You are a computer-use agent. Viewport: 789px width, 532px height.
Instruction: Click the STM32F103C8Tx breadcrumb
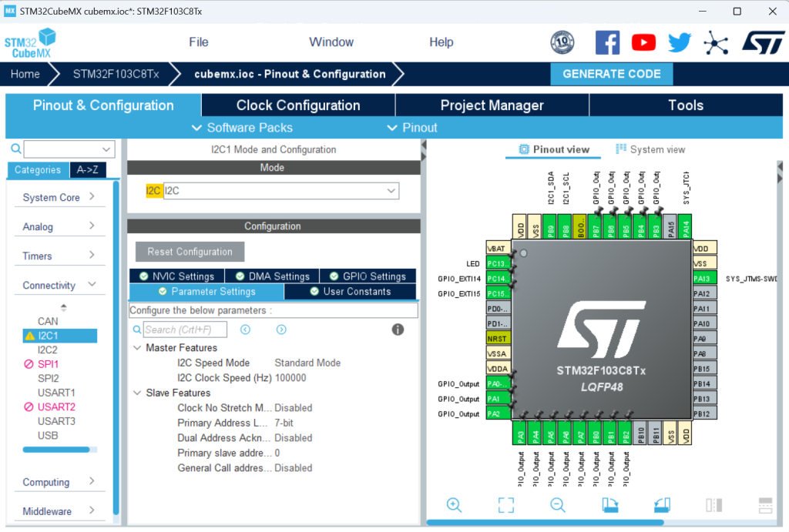tap(116, 74)
